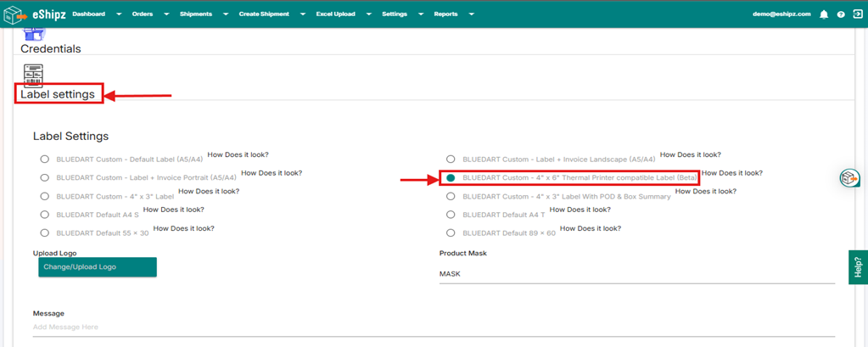Click How Does it look? for Default Label (A5/A4)

tap(238, 154)
